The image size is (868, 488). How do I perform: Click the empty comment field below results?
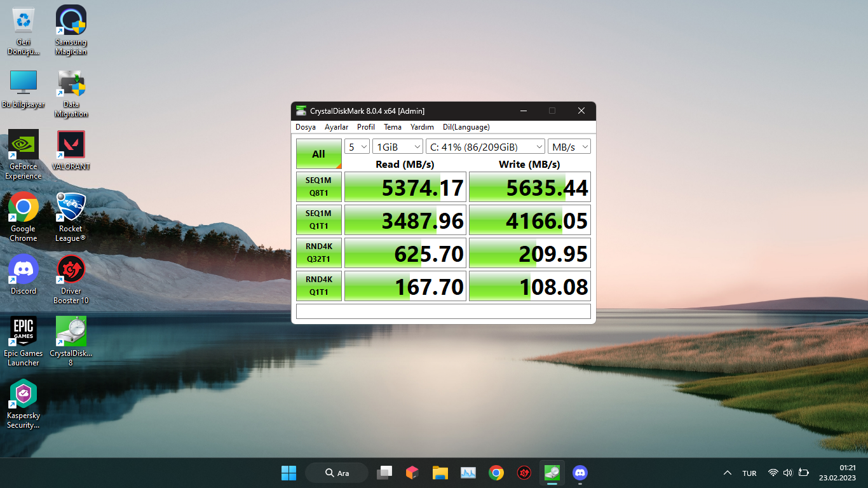pos(444,311)
